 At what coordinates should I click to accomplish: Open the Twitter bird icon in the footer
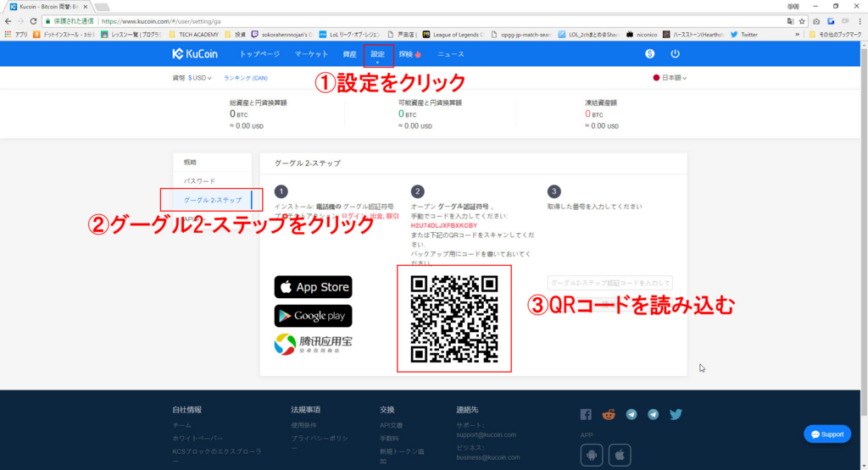(676, 414)
